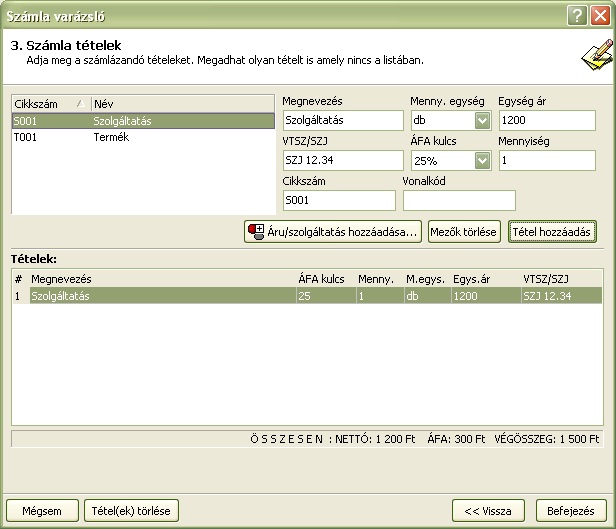Screen dimensions: 616x529
Task: Close the Számla varázsló window
Action: 599,16
